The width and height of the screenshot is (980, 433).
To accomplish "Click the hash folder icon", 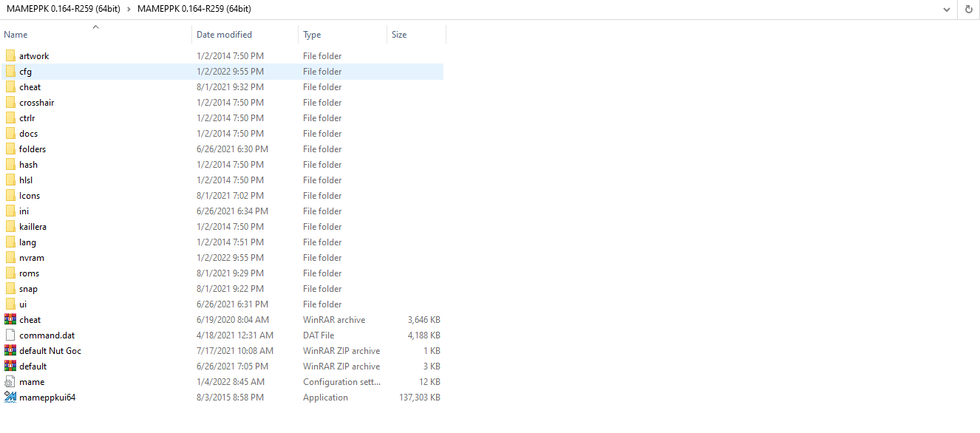I will [x=10, y=165].
